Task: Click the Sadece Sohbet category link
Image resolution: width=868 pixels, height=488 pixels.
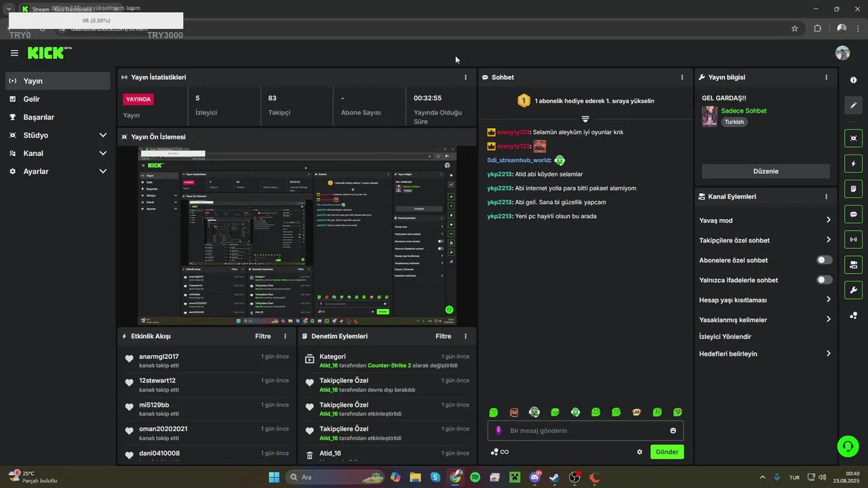Action: pos(744,110)
